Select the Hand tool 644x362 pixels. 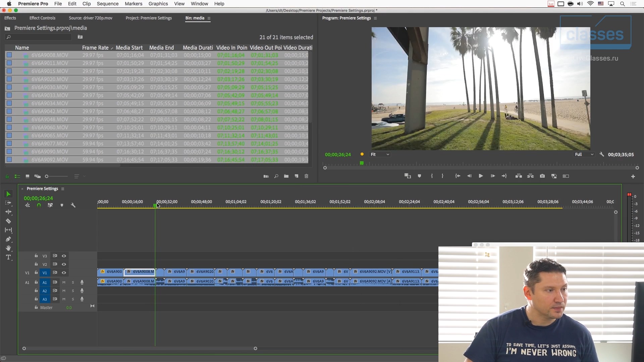coord(8,248)
